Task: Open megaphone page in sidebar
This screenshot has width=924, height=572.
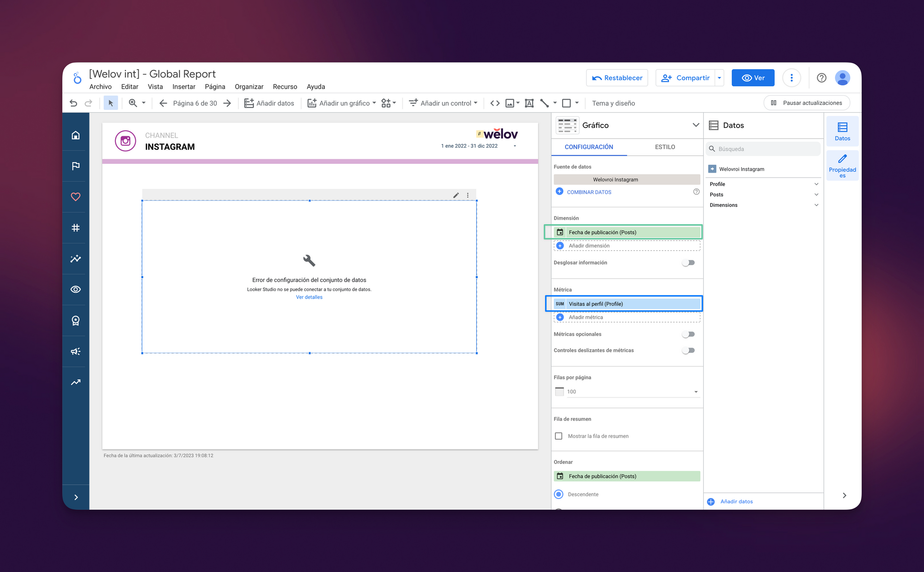Action: coord(76,351)
